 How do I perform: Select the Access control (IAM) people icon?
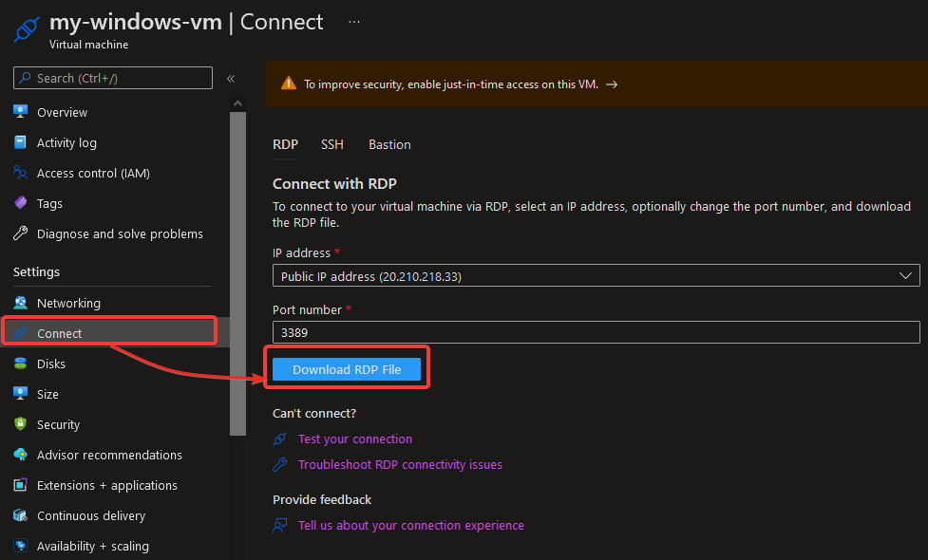21,173
